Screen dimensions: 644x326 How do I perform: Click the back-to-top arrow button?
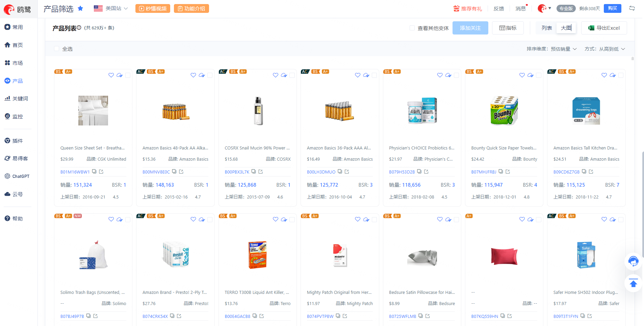(x=633, y=283)
